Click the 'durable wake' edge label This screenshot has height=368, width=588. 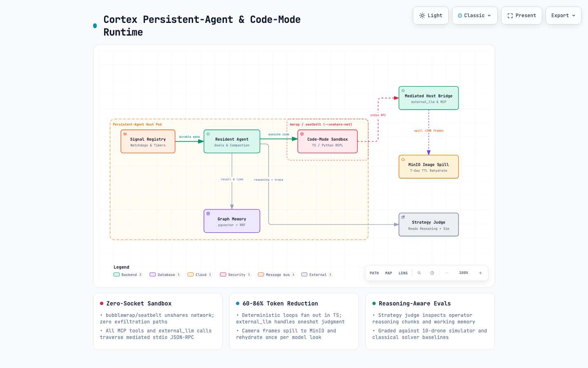tap(189, 137)
